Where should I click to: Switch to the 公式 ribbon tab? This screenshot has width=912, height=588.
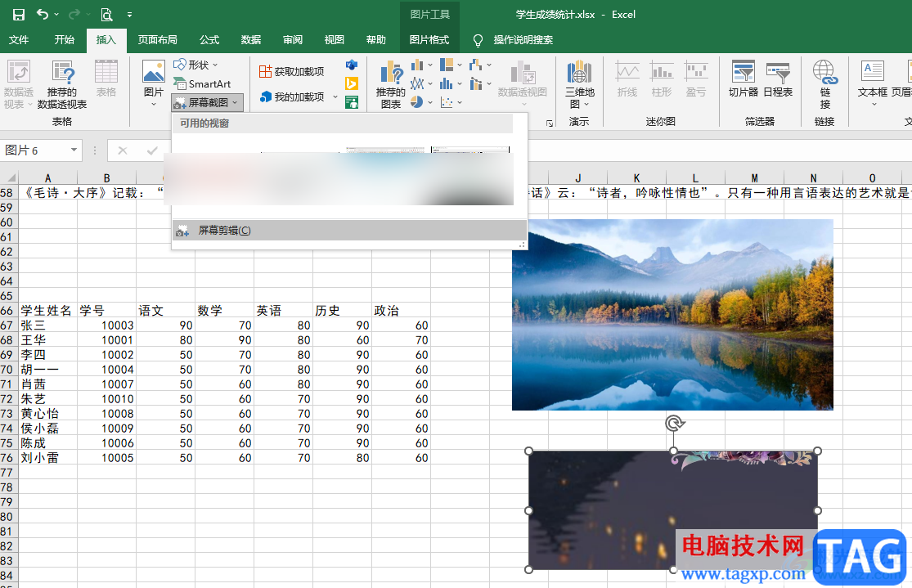tap(209, 39)
